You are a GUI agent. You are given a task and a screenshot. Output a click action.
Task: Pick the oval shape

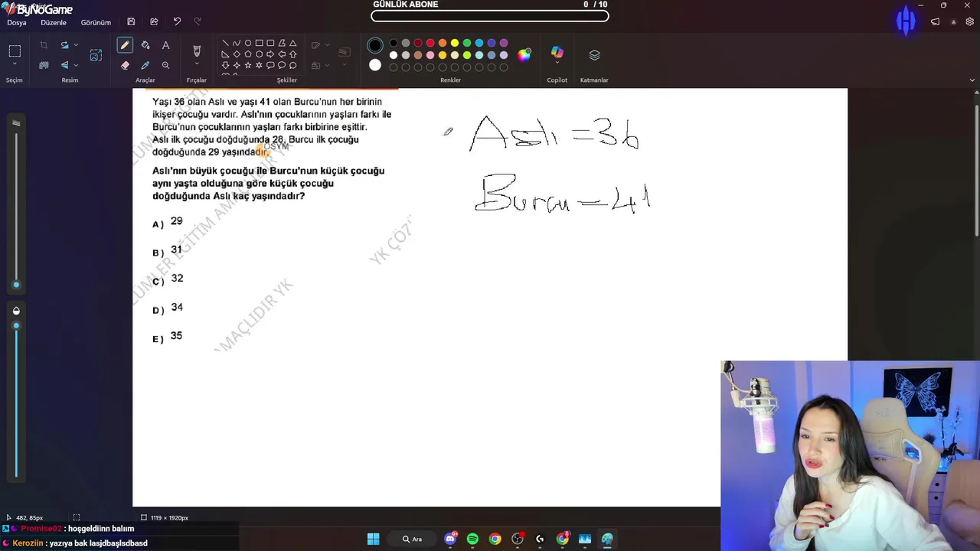coord(248,43)
